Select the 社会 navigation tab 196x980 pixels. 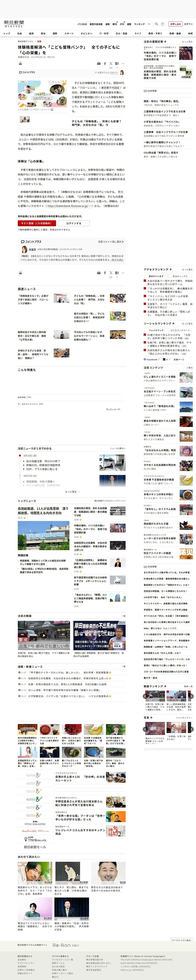click(20, 33)
